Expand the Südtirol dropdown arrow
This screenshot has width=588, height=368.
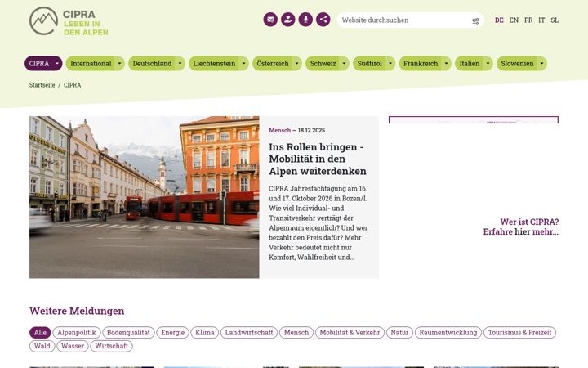[x=390, y=64]
